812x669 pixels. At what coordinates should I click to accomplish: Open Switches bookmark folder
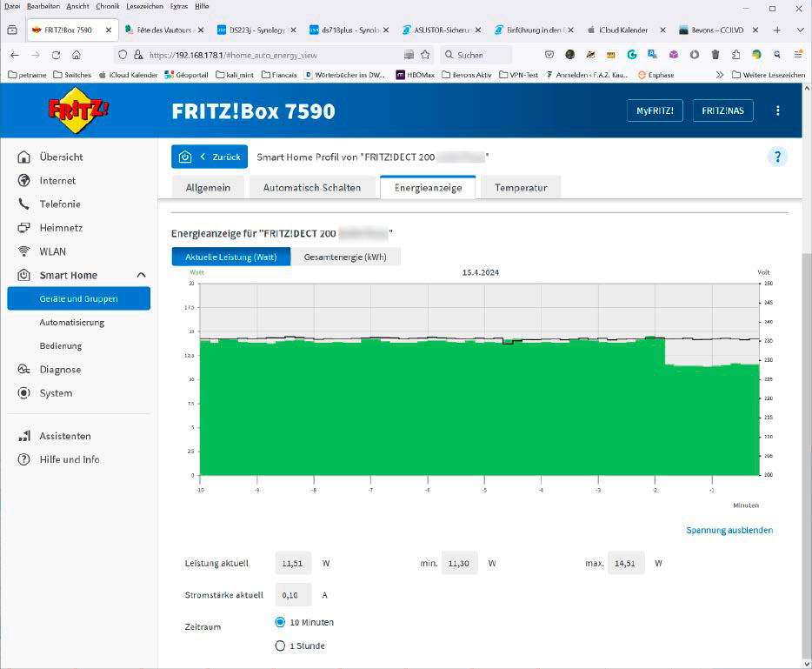pos(72,75)
